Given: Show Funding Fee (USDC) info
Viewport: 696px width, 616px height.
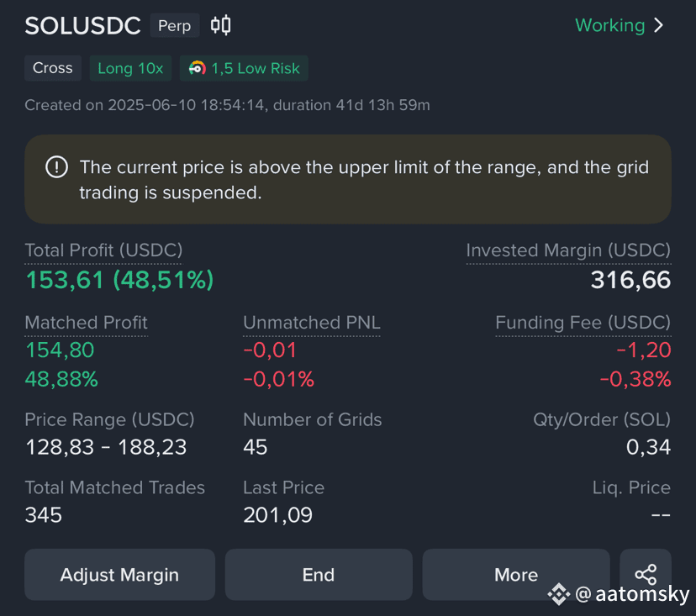Looking at the screenshot, I should pos(583,323).
